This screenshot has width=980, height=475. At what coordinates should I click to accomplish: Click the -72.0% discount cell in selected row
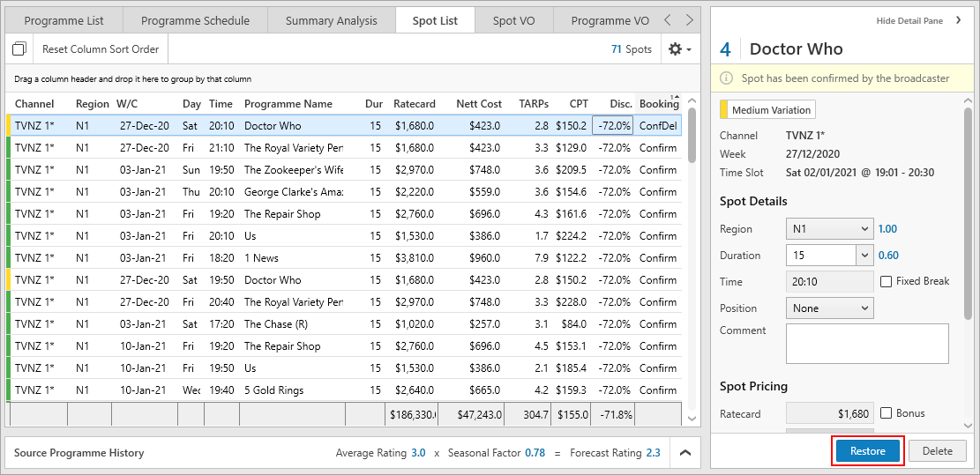coord(613,125)
